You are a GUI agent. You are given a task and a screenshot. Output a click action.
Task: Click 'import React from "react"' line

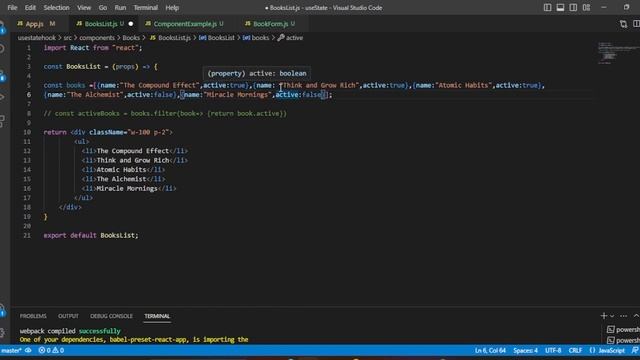coord(93,48)
